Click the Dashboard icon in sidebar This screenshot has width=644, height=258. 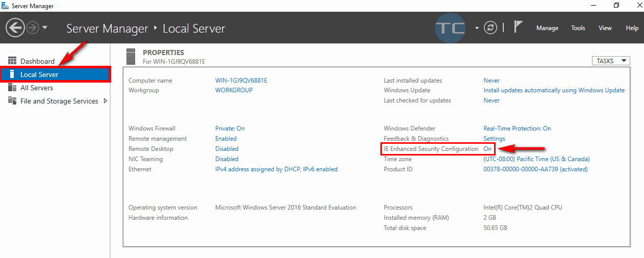coord(12,61)
